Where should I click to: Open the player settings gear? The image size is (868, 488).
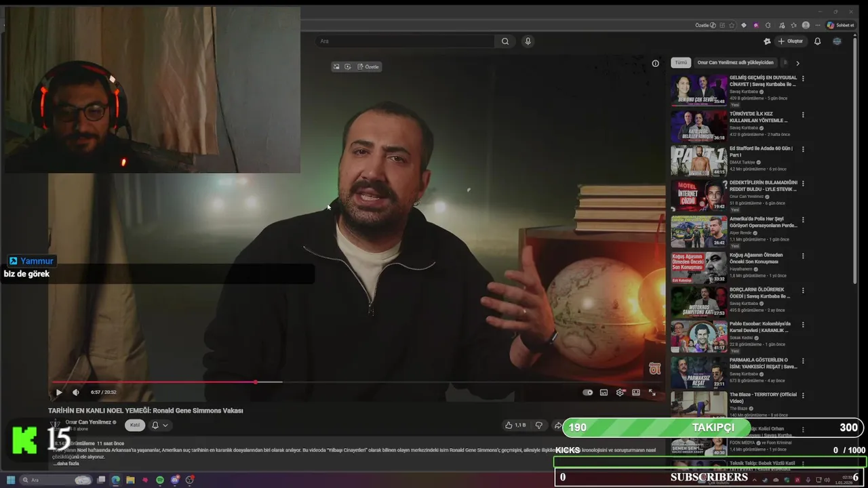[x=620, y=392]
